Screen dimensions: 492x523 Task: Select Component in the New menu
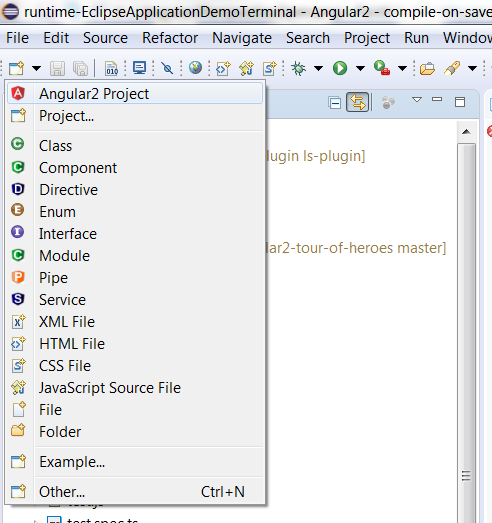tap(135, 168)
